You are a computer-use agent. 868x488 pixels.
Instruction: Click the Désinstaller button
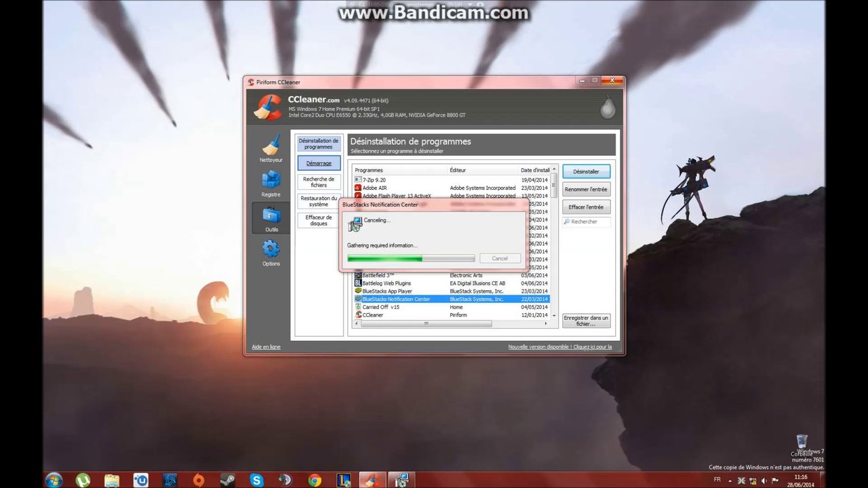click(586, 171)
